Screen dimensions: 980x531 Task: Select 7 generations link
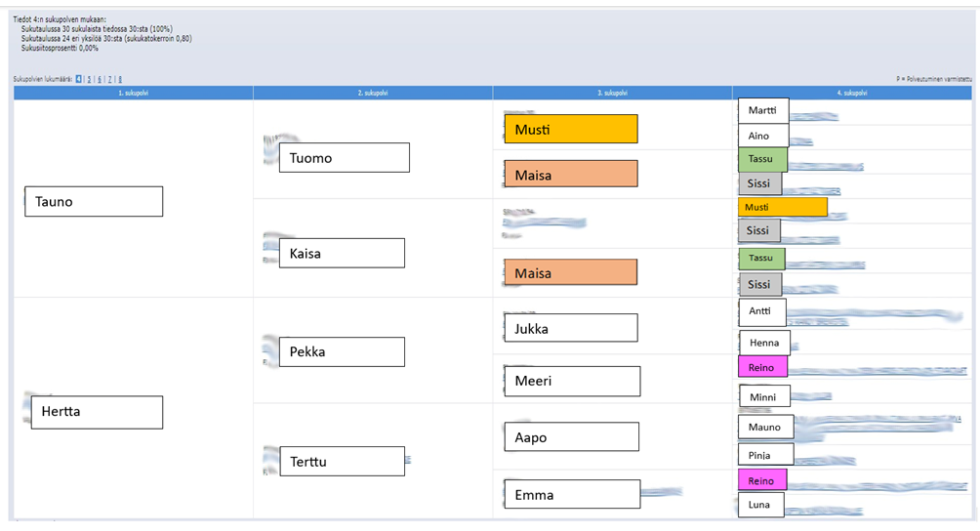(x=110, y=79)
